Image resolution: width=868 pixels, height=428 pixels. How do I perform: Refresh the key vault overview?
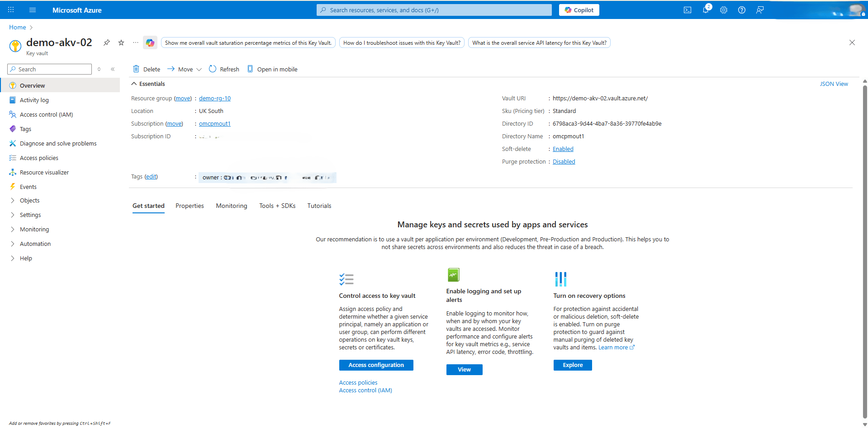(x=224, y=69)
